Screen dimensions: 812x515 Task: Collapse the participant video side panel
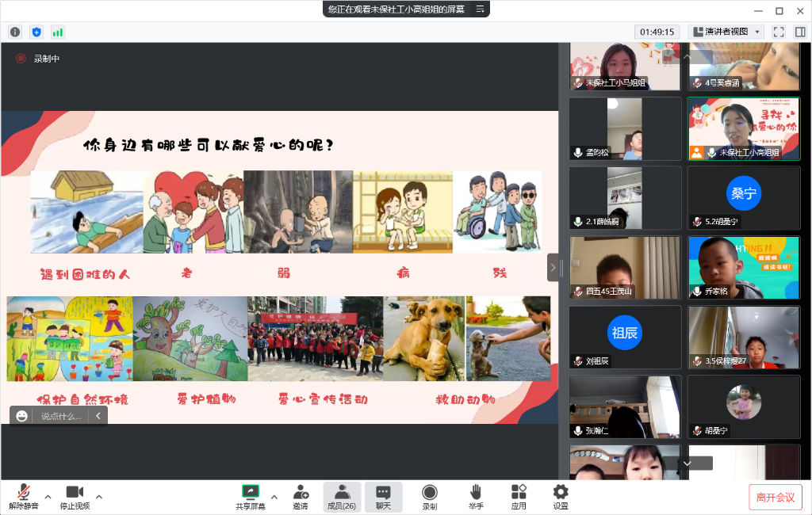coord(553,267)
